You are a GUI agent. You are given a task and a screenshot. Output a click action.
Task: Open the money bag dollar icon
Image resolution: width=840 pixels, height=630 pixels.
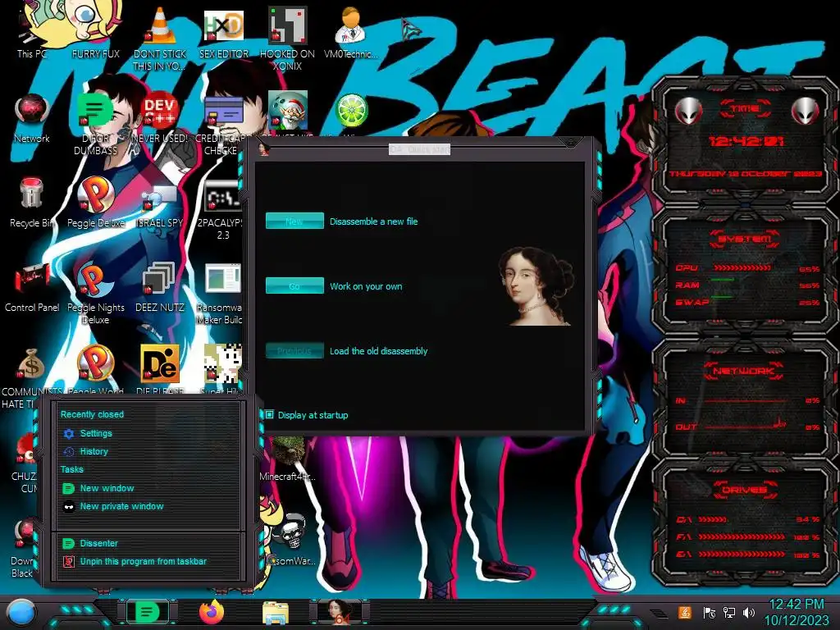pos(31,365)
